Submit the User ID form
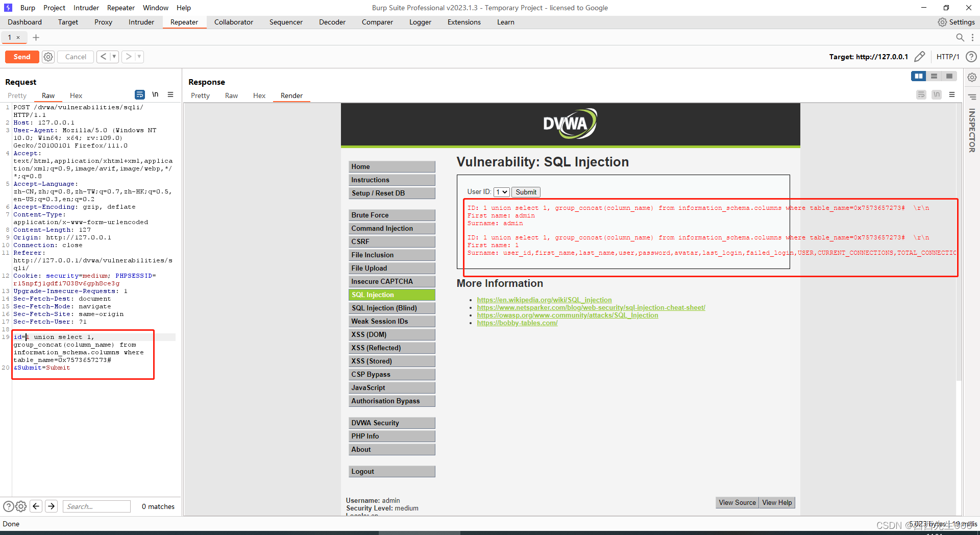980x535 pixels. click(x=526, y=192)
